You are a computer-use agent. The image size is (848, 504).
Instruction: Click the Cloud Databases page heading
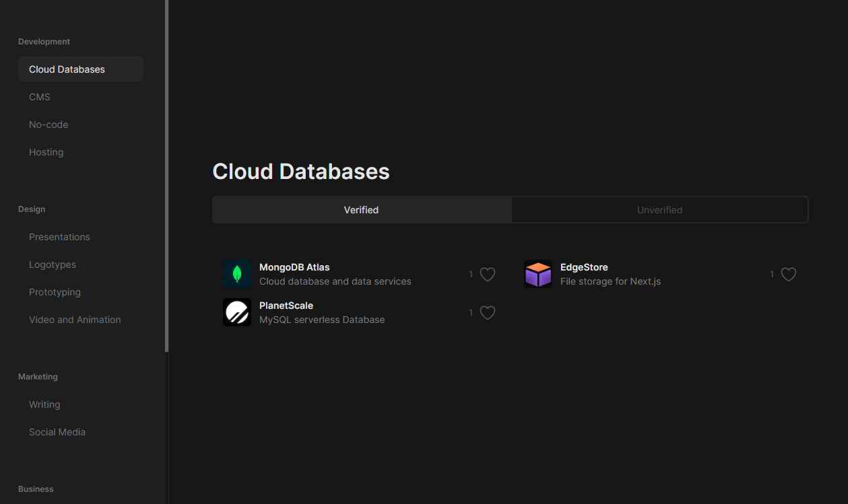coord(301,172)
